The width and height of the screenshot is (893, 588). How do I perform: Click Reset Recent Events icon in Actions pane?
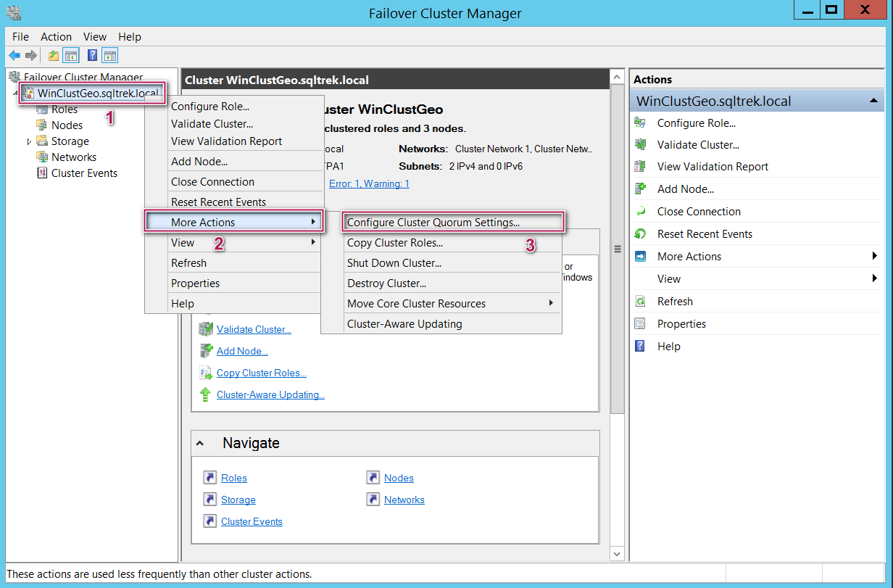point(640,234)
